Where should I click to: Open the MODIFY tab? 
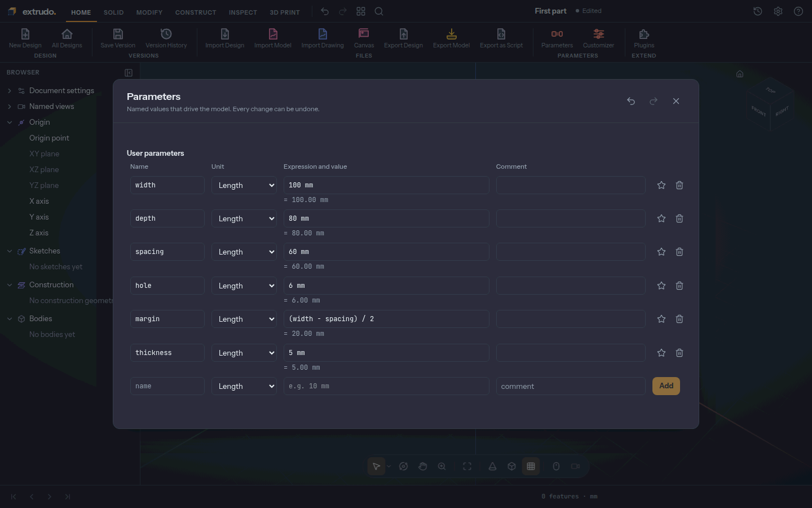tap(149, 12)
